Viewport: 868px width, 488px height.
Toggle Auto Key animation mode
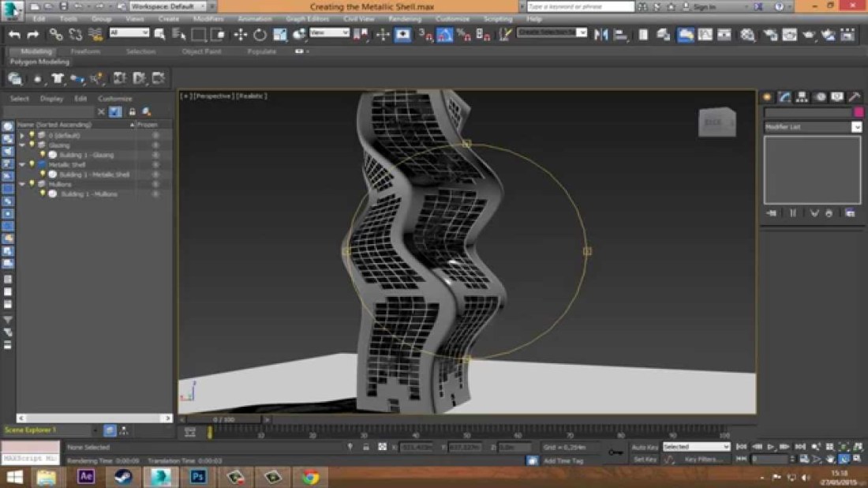coord(645,447)
